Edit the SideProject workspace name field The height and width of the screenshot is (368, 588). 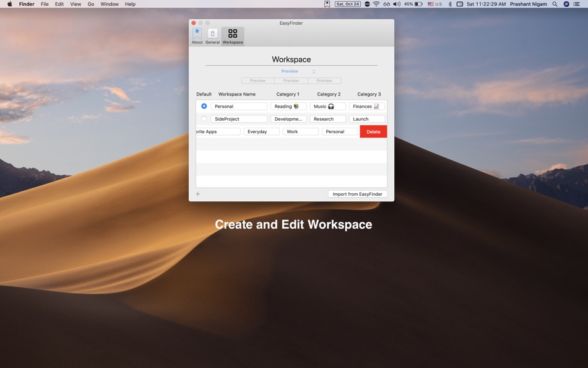pyautogui.click(x=240, y=119)
